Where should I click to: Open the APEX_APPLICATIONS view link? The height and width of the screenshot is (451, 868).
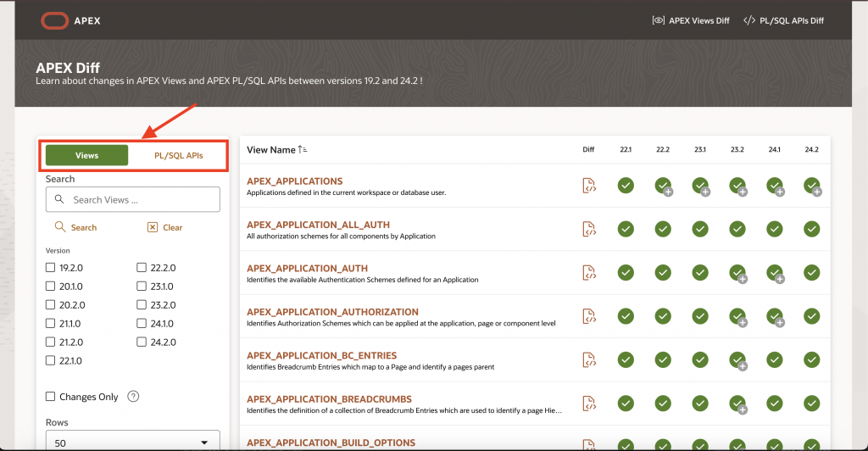click(x=294, y=181)
